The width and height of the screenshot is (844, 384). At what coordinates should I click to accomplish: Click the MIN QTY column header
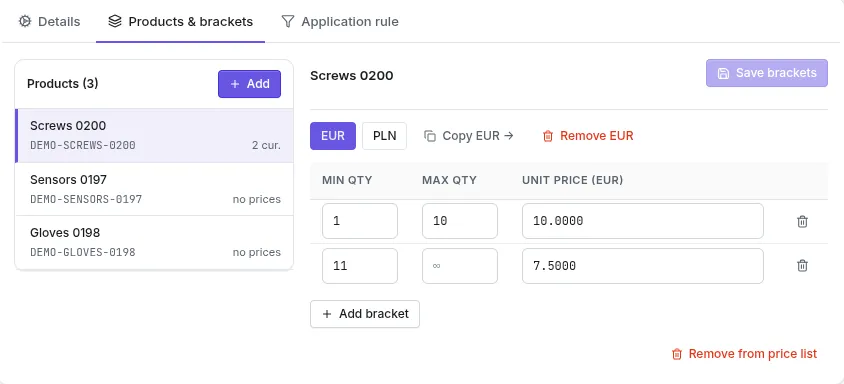[347, 180]
